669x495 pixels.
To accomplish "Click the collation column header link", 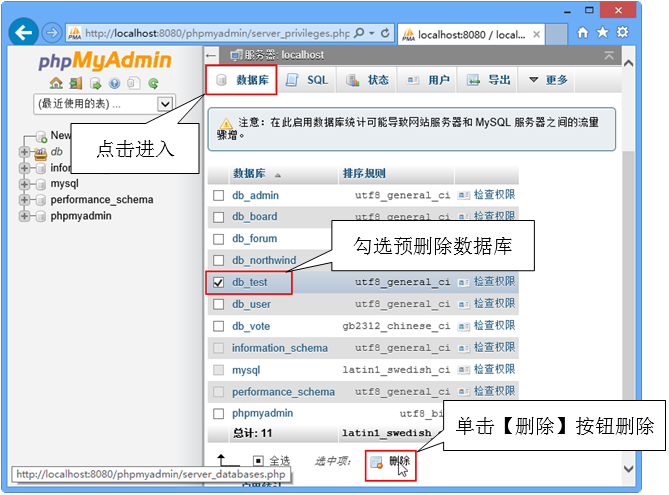I will click(364, 174).
